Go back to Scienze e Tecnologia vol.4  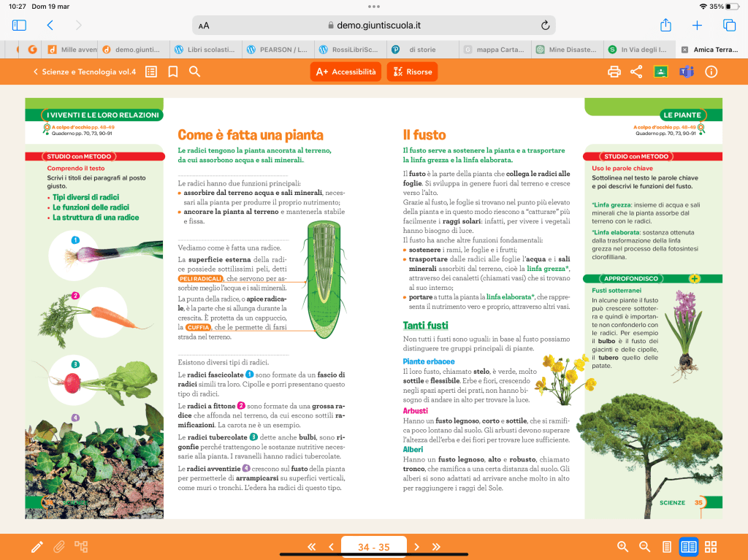point(84,72)
